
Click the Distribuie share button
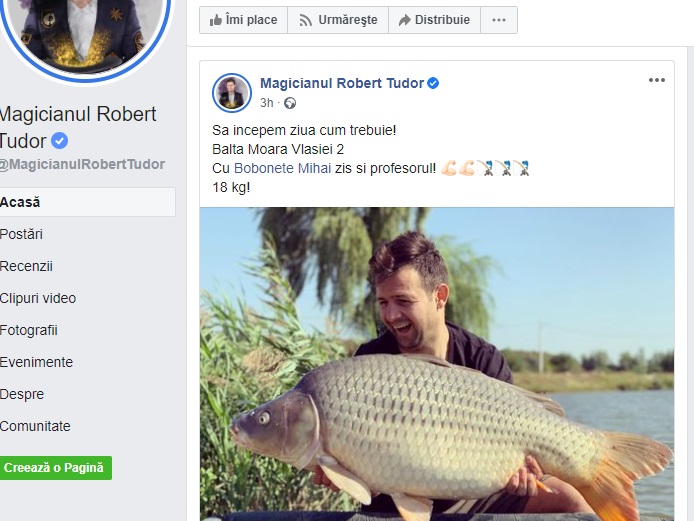tap(434, 20)
